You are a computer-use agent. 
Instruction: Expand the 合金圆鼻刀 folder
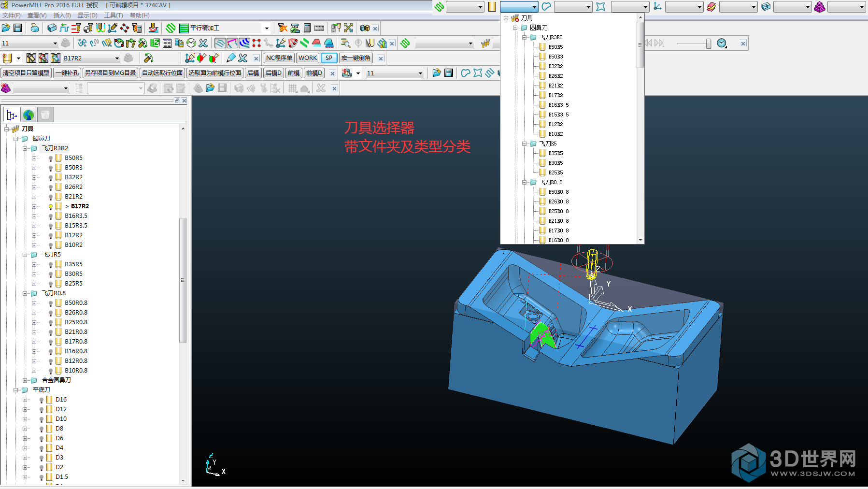pos(25,380)
